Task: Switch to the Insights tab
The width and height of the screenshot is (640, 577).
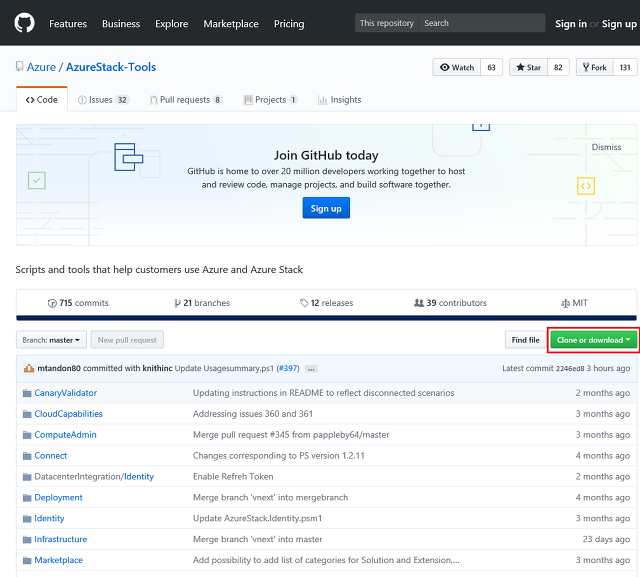Action: [340, 100]
